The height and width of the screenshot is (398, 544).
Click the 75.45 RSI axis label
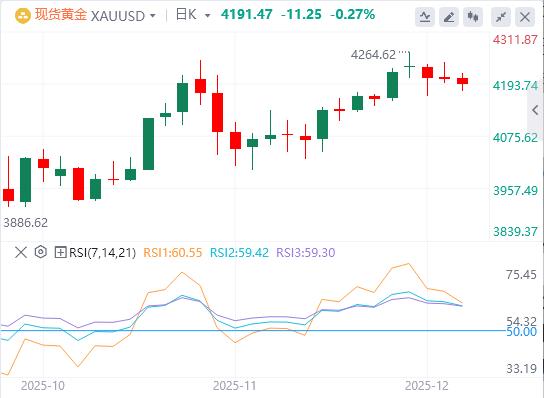pos(521,275)
